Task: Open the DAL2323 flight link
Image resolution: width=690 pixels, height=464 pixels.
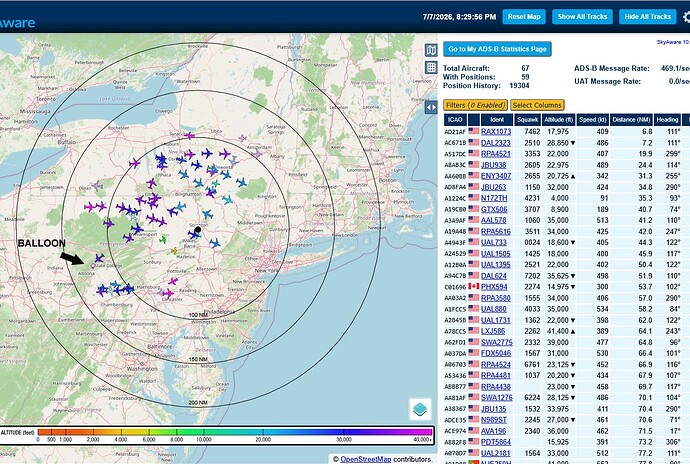Action: [x=495, y=143]
